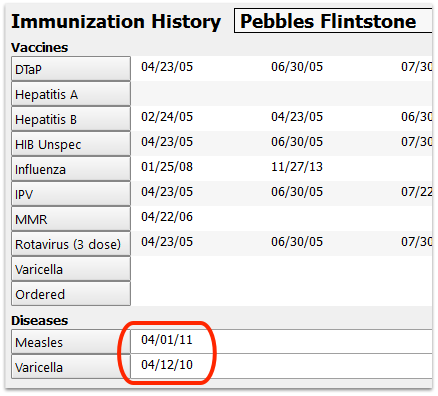438x396 pixels.
Task: Click the Pebbles Flintstone name field
Action: point(333,21)
